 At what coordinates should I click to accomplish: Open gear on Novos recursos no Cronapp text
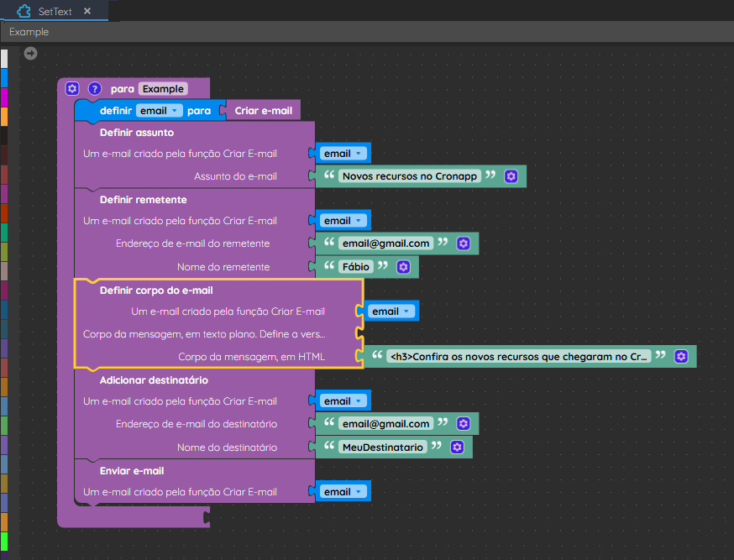coord(511,176)
